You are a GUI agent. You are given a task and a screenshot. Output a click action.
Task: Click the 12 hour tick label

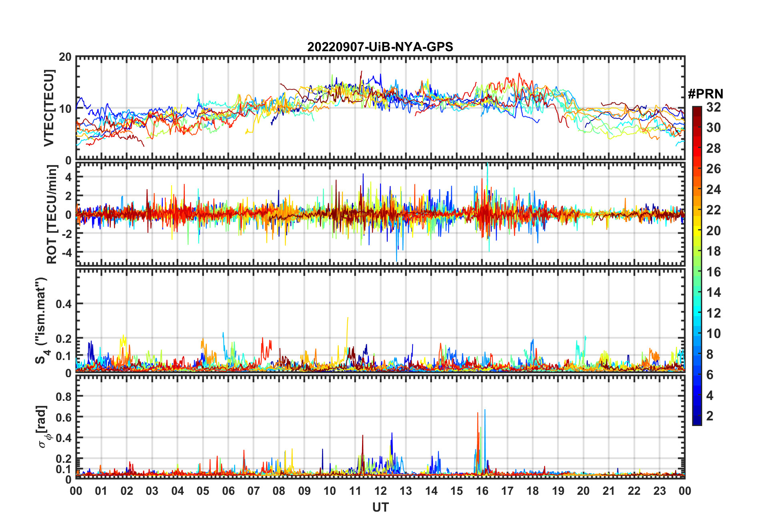coord(380,491)
